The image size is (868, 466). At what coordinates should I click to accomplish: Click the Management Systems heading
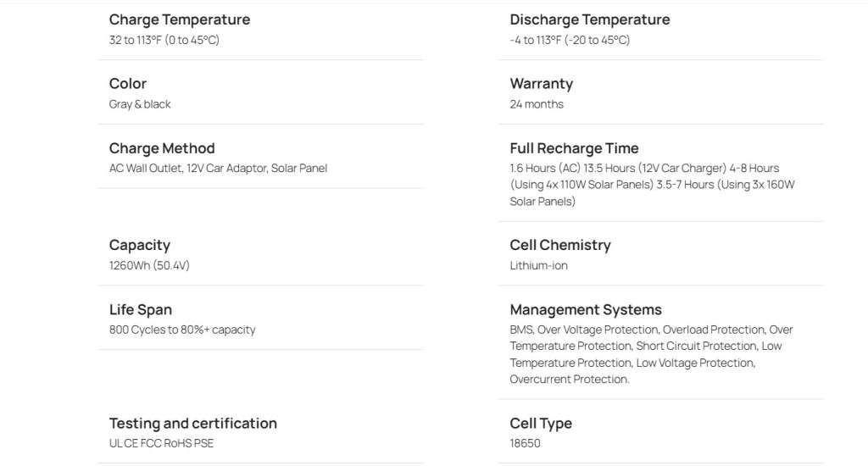(586, 310)
